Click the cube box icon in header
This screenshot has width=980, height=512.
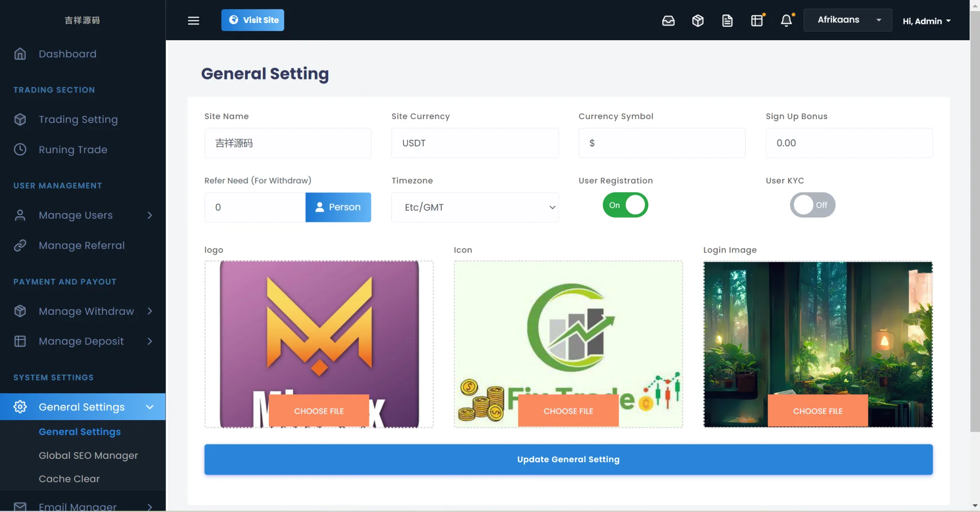[698, 21]
